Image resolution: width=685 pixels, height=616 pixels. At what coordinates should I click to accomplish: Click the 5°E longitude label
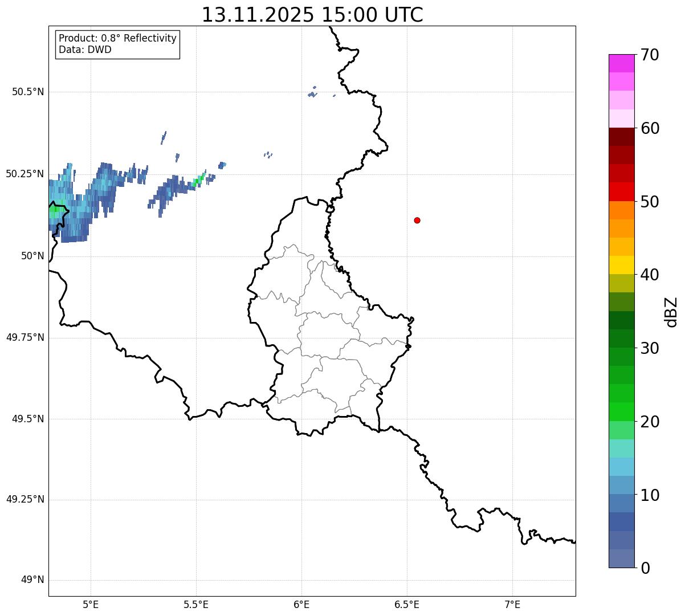pos(91,604)
